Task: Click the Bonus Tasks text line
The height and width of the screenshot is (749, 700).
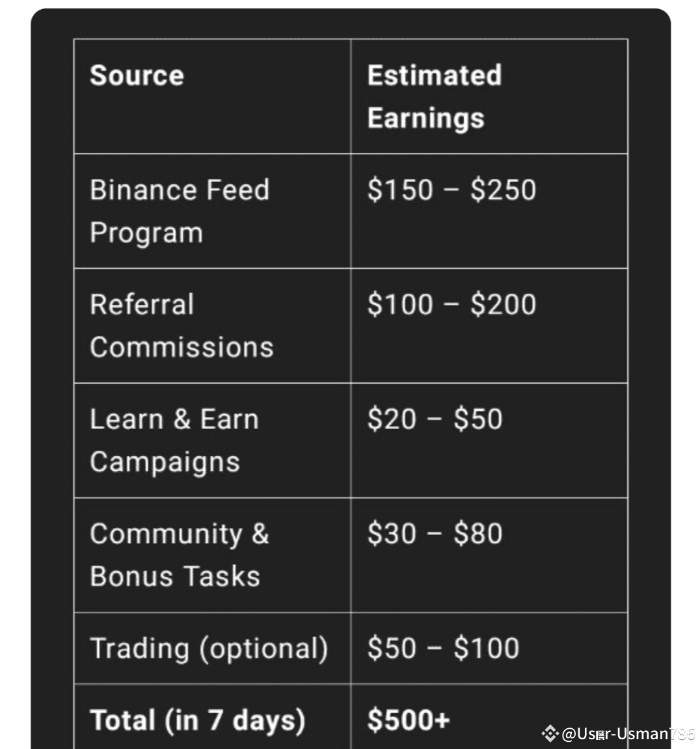Action: point(175,576)
